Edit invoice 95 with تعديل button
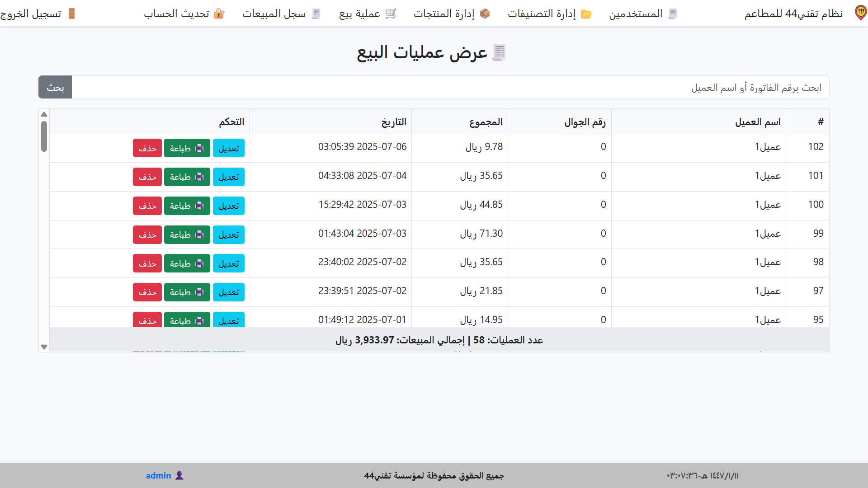868x488 pixels. pyautogui.click(x=229, y=320)
